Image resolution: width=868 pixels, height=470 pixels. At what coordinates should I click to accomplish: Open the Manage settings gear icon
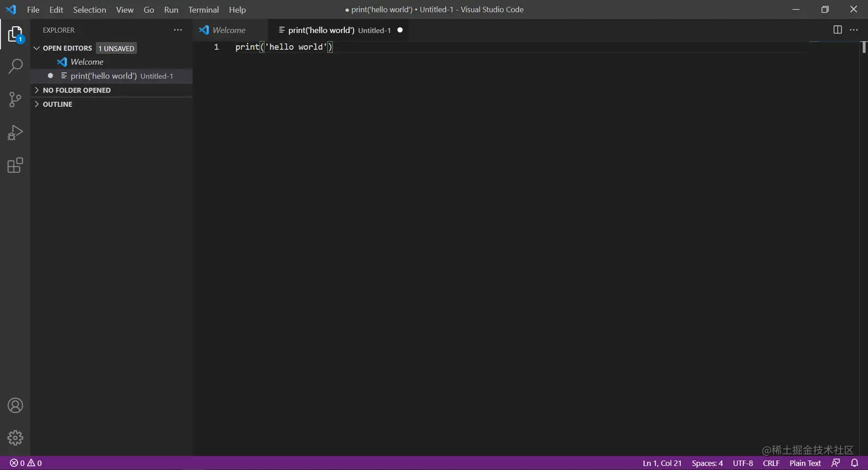(15, 438)
